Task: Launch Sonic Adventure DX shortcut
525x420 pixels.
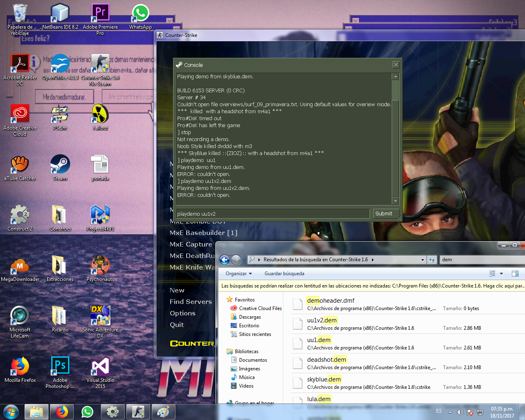Action: click(100, 322)
